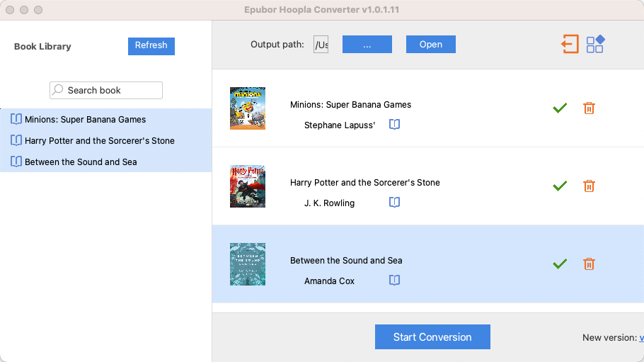Delete Between the Sound and Sea via trash
Screen dimensions: 644x362
point(589,264)
